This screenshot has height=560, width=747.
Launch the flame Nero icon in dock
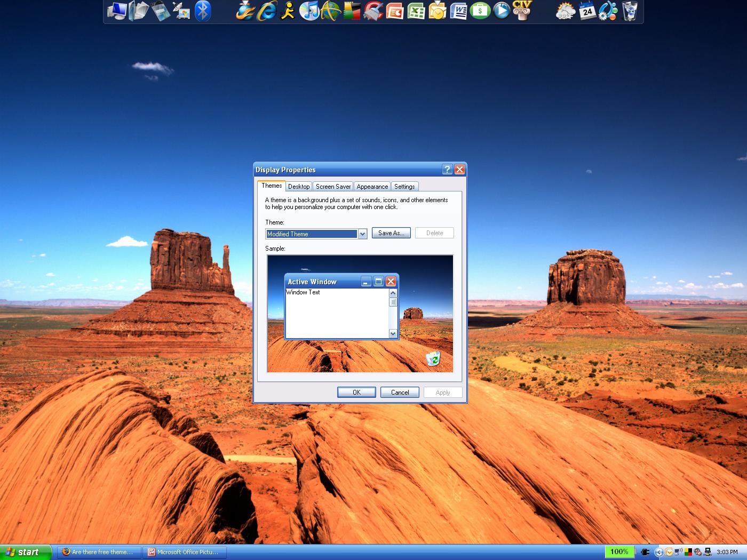245,11
